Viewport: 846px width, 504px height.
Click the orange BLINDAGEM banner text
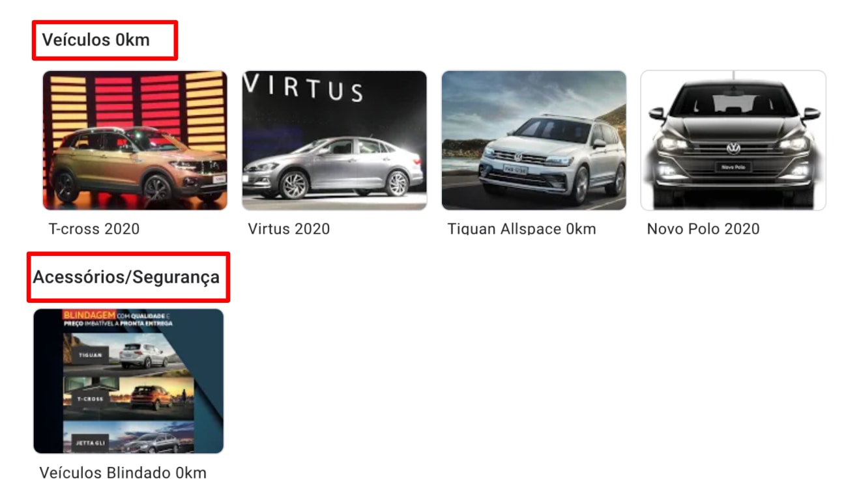pos(89,315)
